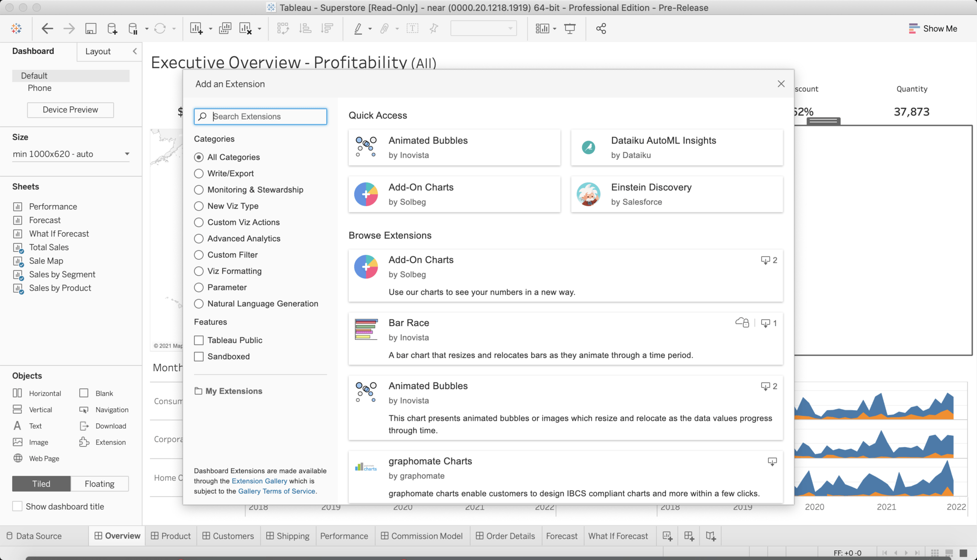Open My Extensions folder

228,391
